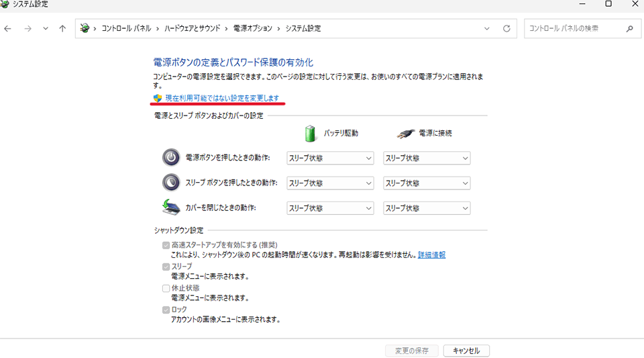Screen dimensions: 644x358
Task: Toggle the スリープ checkbox
Action: click(166, 267)
